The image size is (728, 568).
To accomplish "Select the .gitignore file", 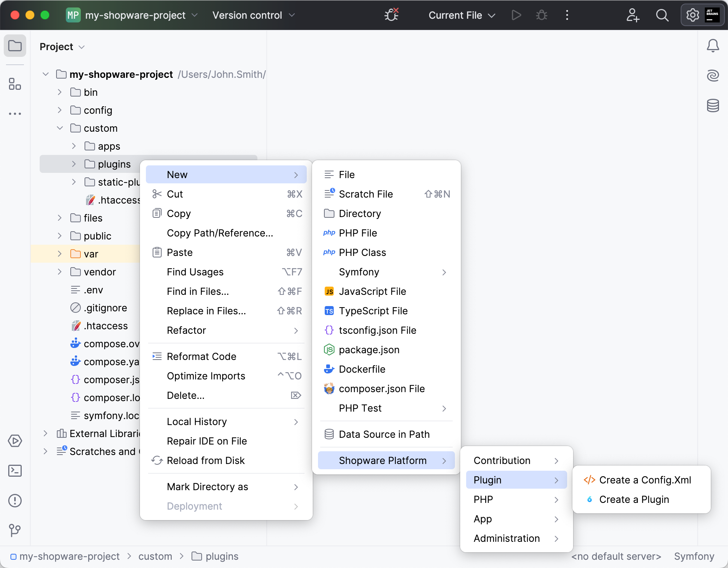I will (106, 308).
